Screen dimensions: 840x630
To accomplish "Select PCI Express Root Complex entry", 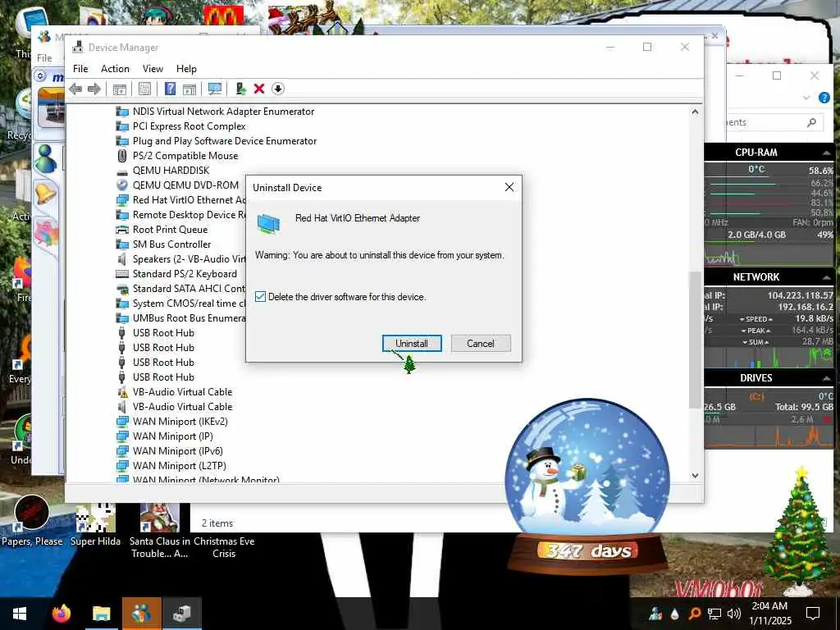I will (x=189, y=126).
